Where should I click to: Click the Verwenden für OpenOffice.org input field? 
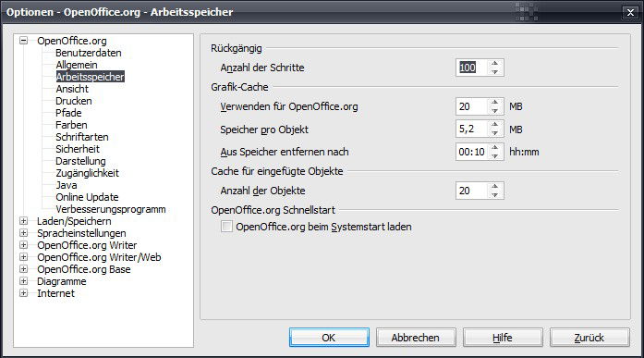472,106
